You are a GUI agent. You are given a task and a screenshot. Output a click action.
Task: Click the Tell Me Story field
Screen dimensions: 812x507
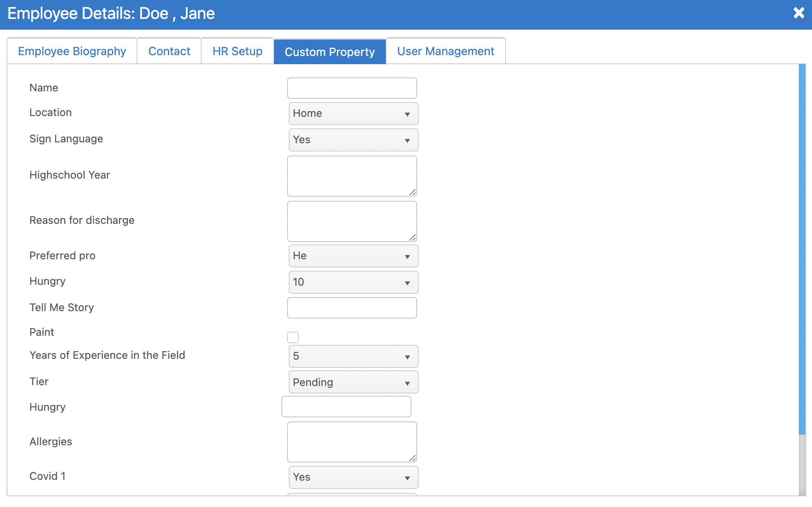click(352, 308)
